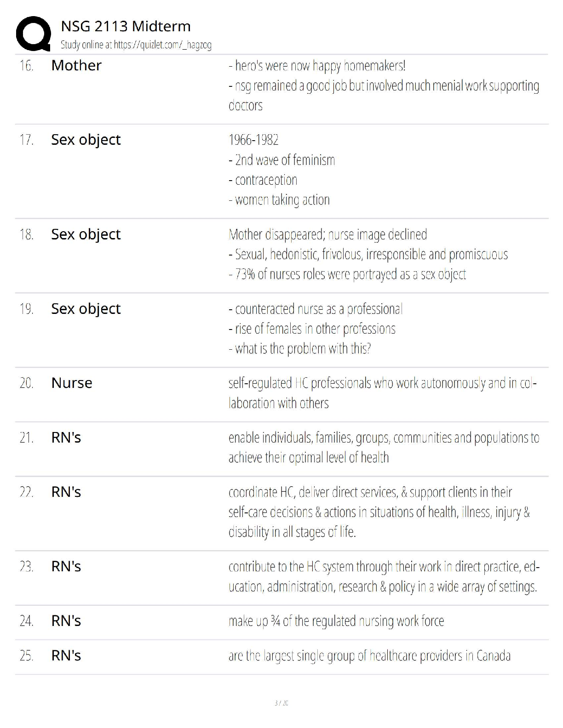Select the Sex object term in row 18

86,234
